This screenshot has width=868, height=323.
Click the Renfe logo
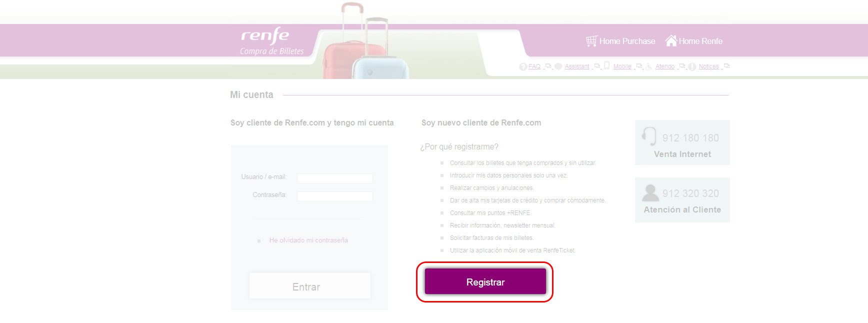tap(265, 35)
